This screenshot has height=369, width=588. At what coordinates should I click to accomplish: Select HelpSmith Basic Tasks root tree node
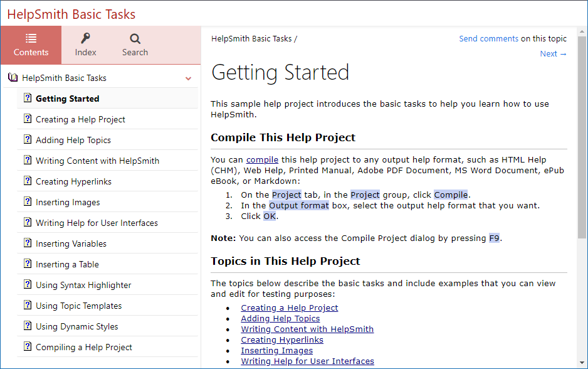coord(100,78)
